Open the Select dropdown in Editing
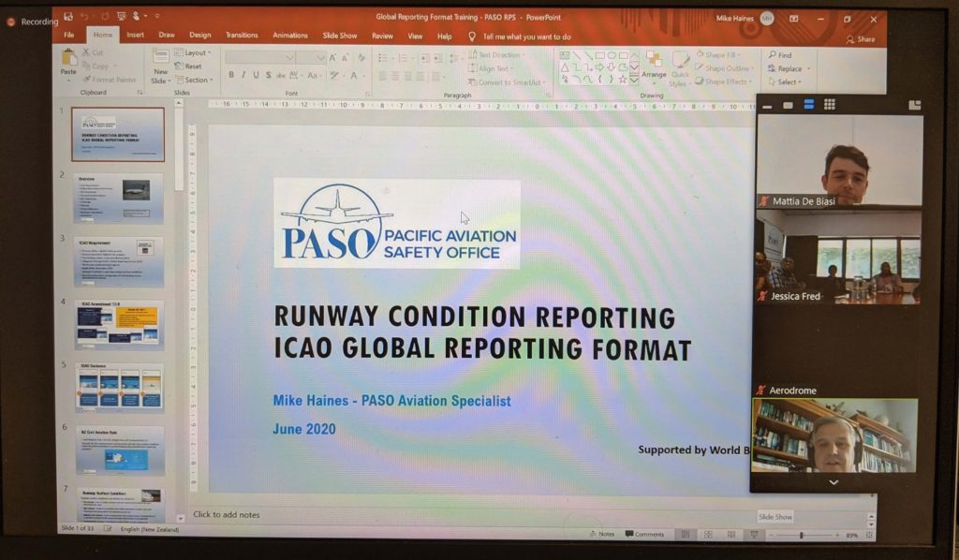 pos(786,81)
